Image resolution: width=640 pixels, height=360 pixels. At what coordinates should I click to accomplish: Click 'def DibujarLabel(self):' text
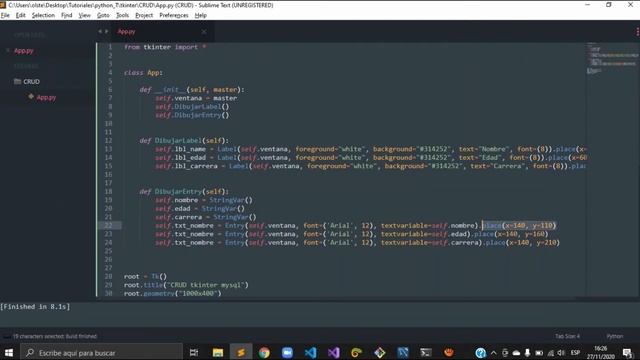[x=184, y=140]
